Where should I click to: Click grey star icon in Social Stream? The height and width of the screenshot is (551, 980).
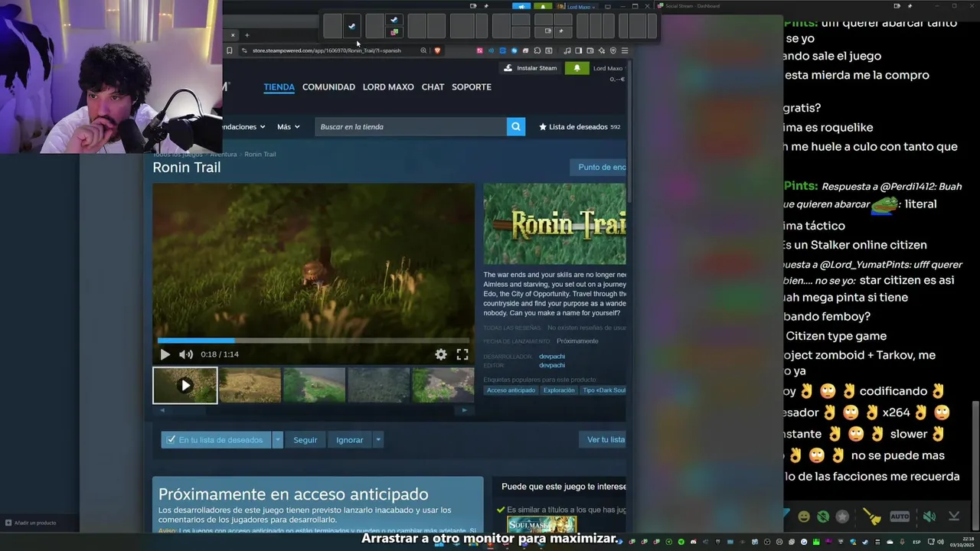pos(842,517)
